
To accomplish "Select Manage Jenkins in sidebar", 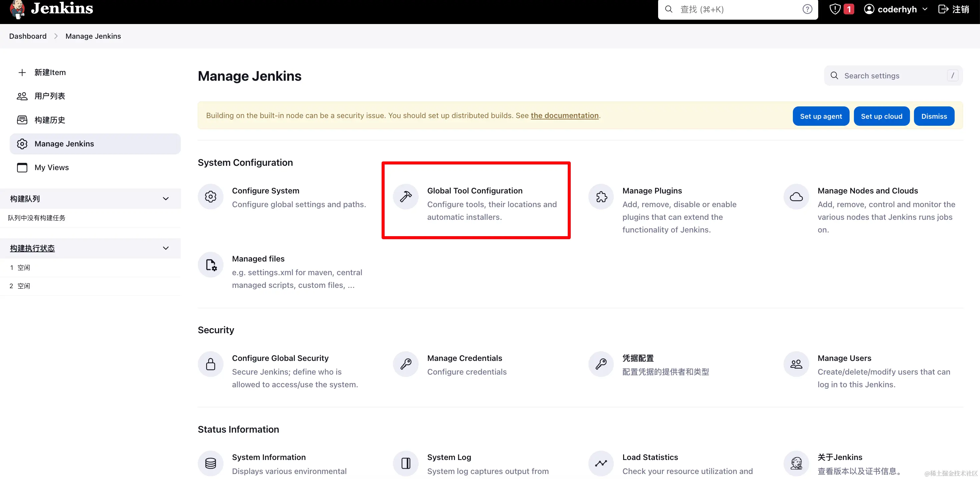I will click(x=95, y=144).
